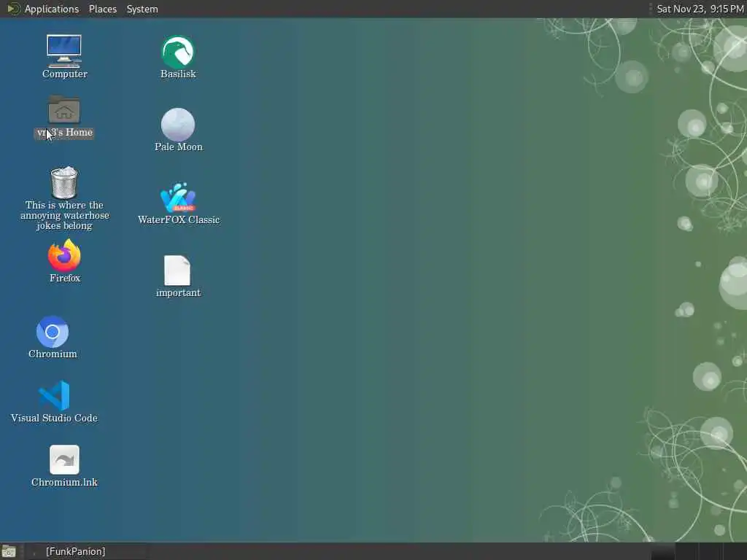Image resolution: width=747 pixels, height=560 pixels.
Task: Select the Computer desktop icon
Action: pos(64,51)
